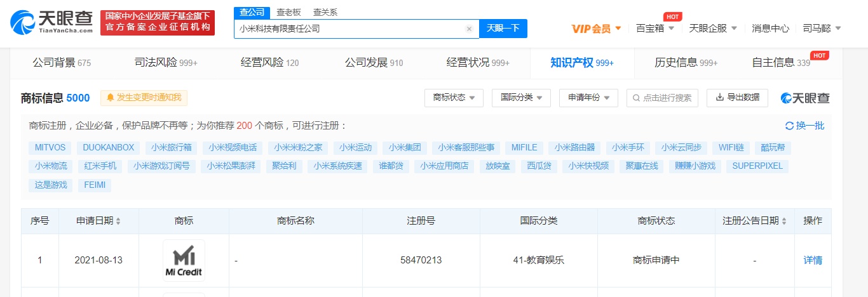
Task: Open 消息中心 in the header
Action: (770, 29)
